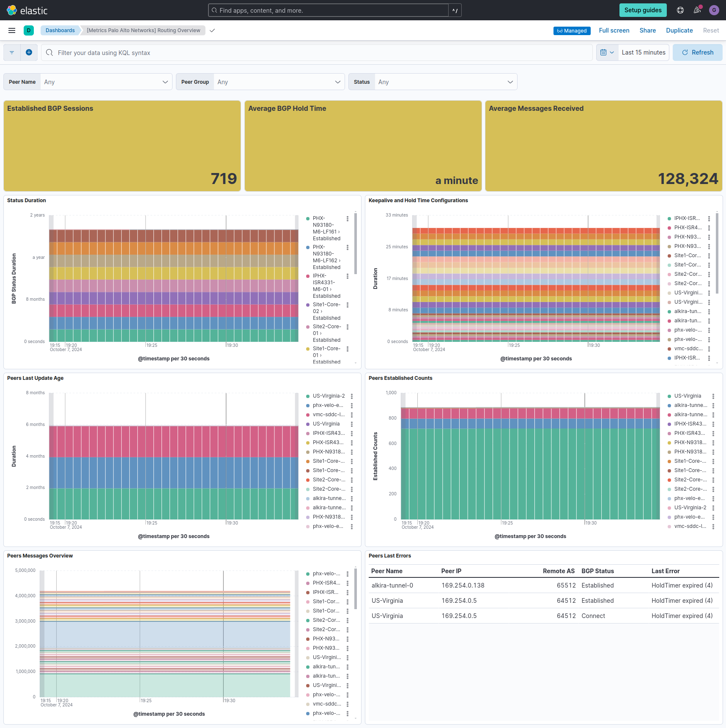Click the Refresh button

tap(698, 52)
